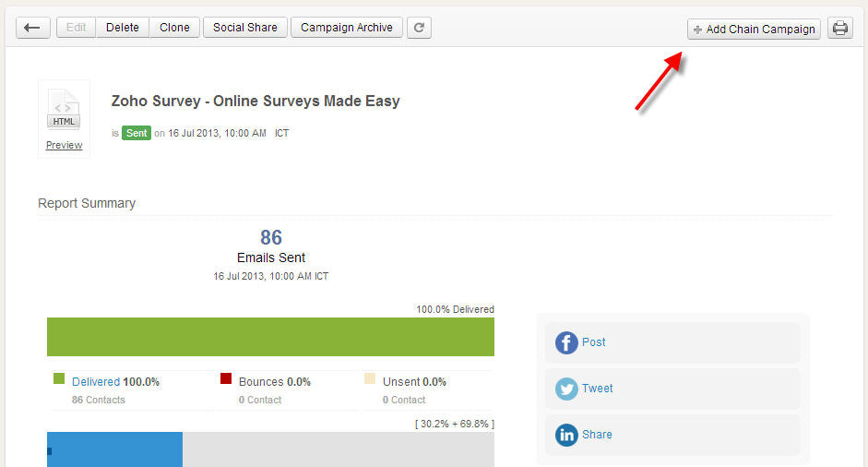Click the 0 Contact text under Unsent
Image resolution: width=868 pixels, height=467 pixels.
[x=404, y=400]
